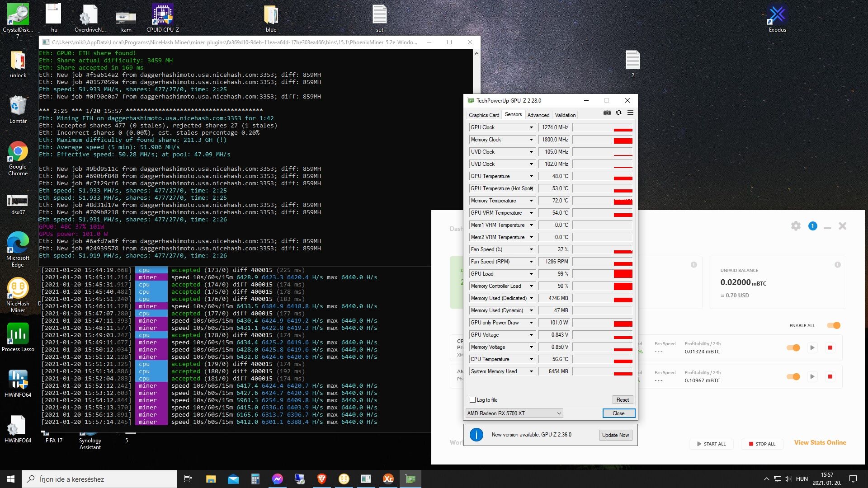Open the GPU-Z hamburger menu

point(630,113)
